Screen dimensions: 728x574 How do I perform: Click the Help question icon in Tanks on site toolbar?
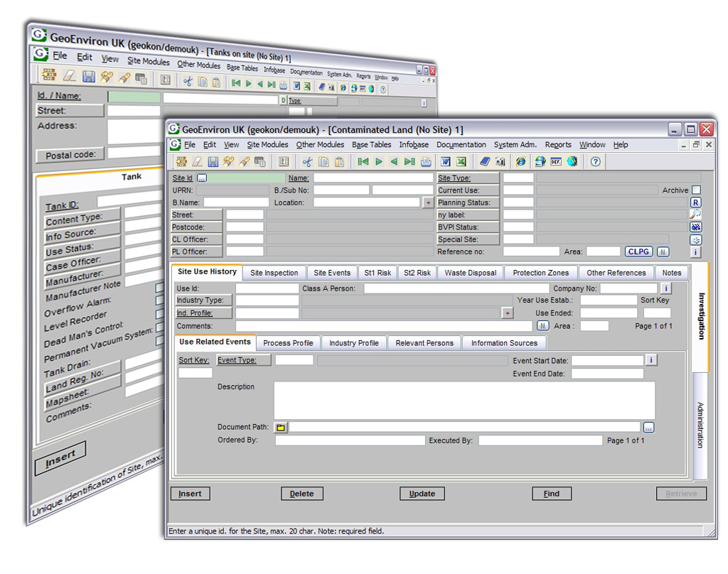tap(383, 90)
